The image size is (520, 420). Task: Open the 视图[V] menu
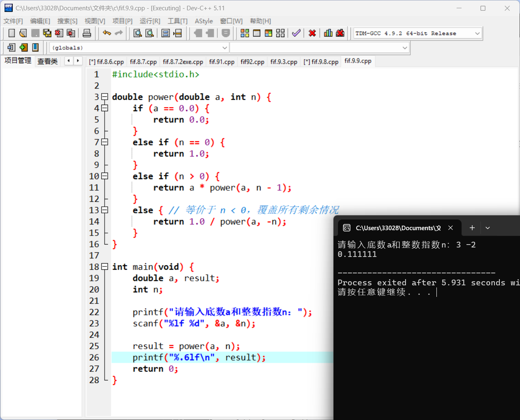pos(95,21)
